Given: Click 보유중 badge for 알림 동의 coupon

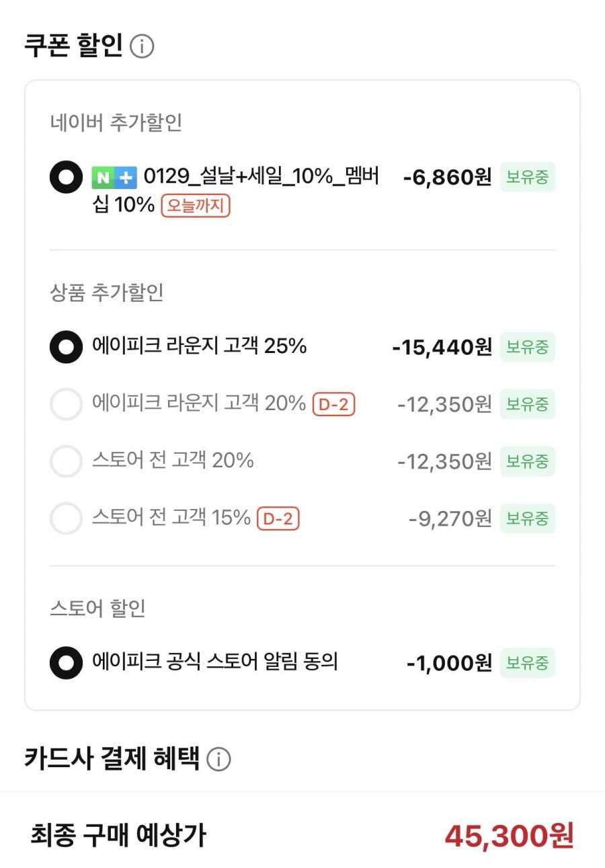Looking at the screenshot, I should pyautogui.click(x=527, y=663).
